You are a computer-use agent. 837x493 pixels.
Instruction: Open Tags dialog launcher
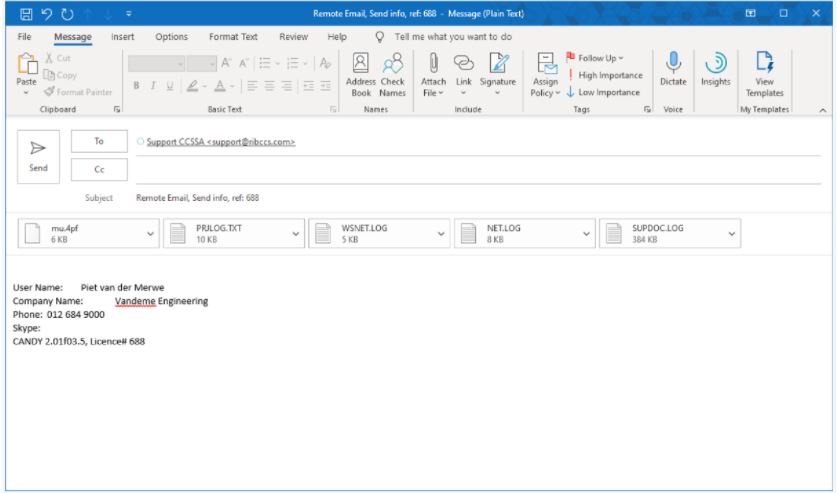pyautogui.click(x=648, y=109)
